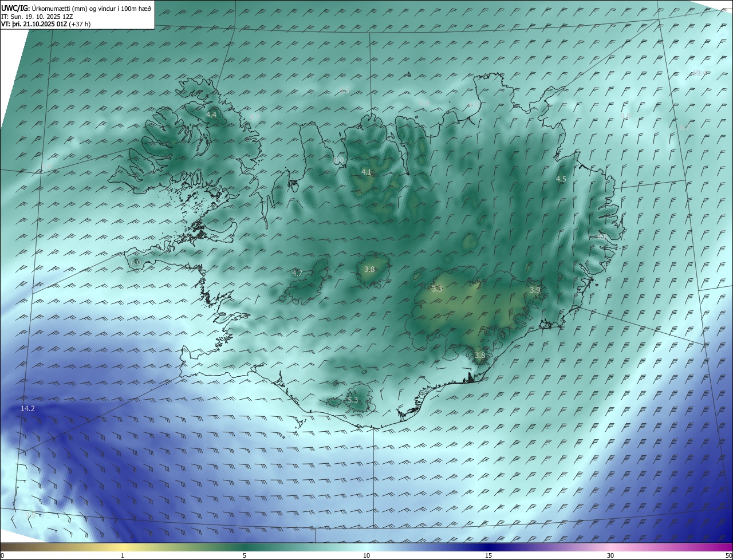The width and height of the screenshot is (733, 560).
Task: Pick the pale yellow section of the color bar
Action: tap(123, 547)
